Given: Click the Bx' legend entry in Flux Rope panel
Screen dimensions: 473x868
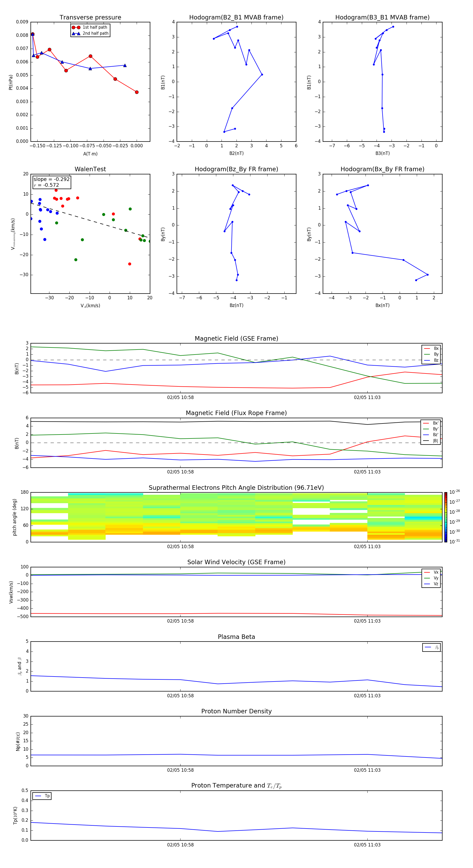Looking at the screenshot, I should [431, 423].
